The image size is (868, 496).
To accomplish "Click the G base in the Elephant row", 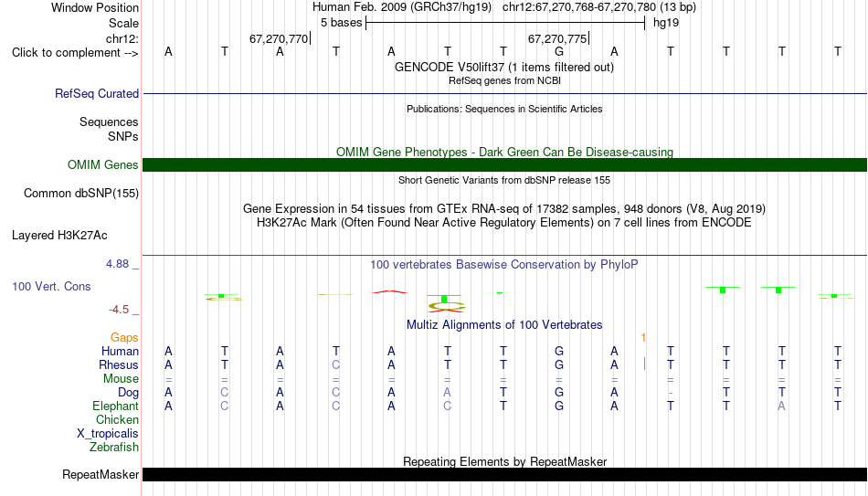I will pyautogui.click(x=559, y=406).
